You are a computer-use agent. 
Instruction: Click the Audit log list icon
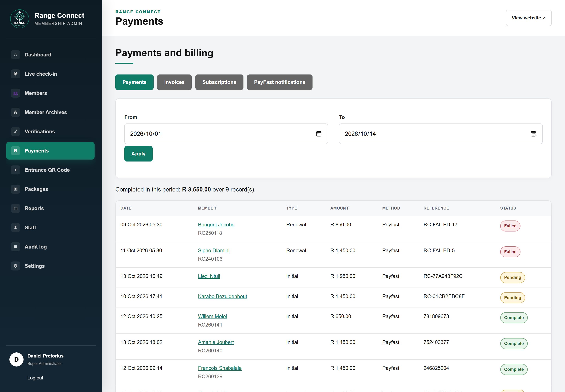(15, 247)
